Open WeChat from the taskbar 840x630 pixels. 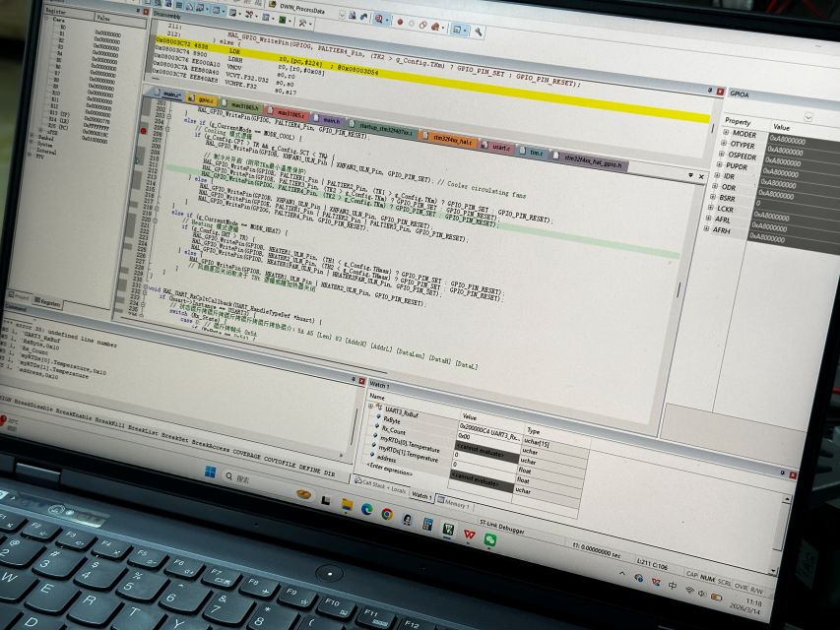click(490, 538)
